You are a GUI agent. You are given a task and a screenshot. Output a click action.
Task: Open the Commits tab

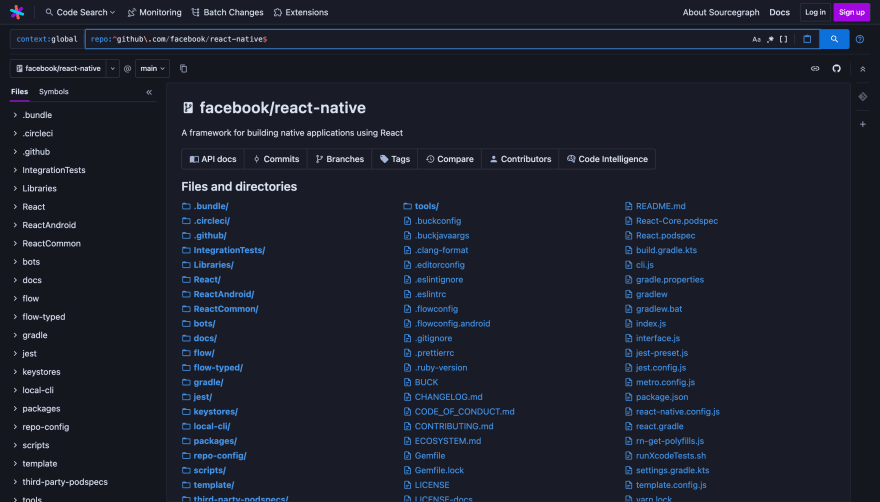276,159
